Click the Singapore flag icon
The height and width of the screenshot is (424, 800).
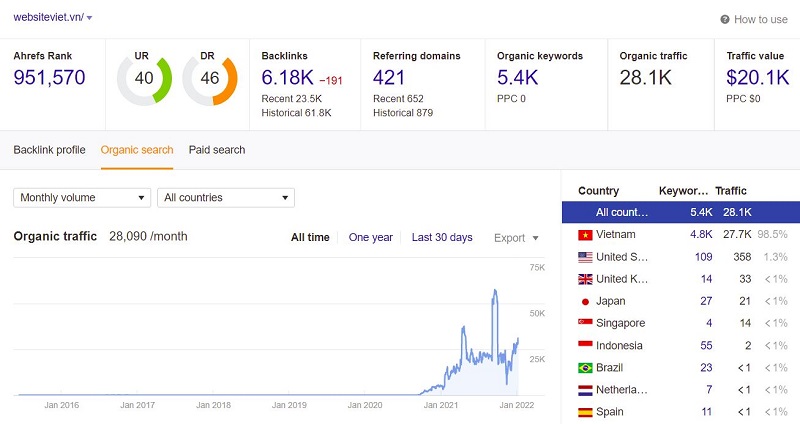(x=585, y=322)
